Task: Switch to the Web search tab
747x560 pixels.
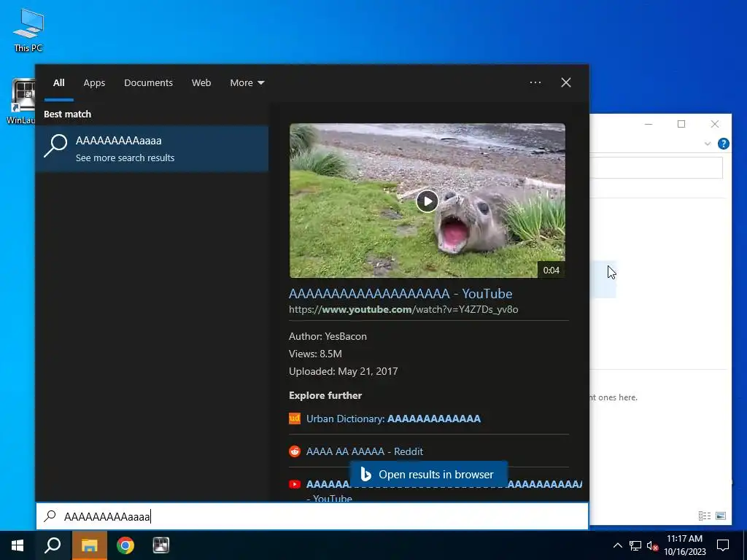Action: click(201, 83)
